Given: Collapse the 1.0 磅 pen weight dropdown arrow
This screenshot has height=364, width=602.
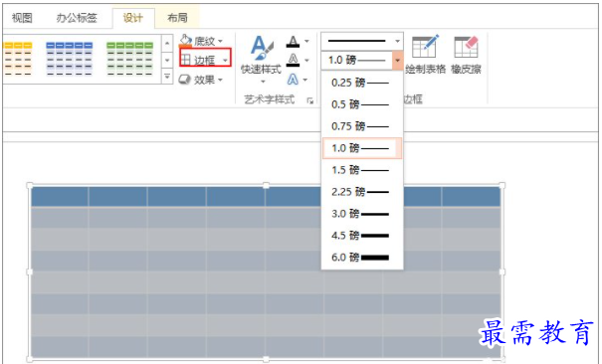Looking at the screenshot, I should click(x=397, y=61).
